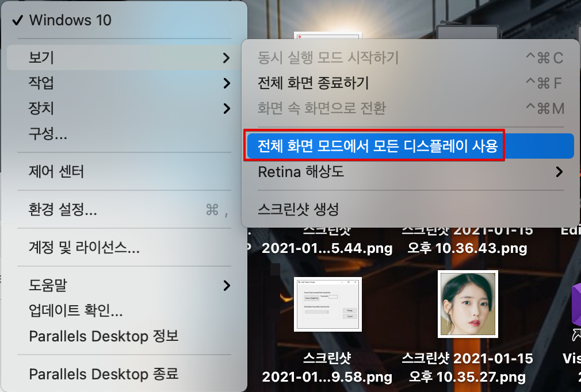Open the 도움말 submenu
Image resolution: width=581 pixels, height=392 pixels.
click(x=124, y=286)
